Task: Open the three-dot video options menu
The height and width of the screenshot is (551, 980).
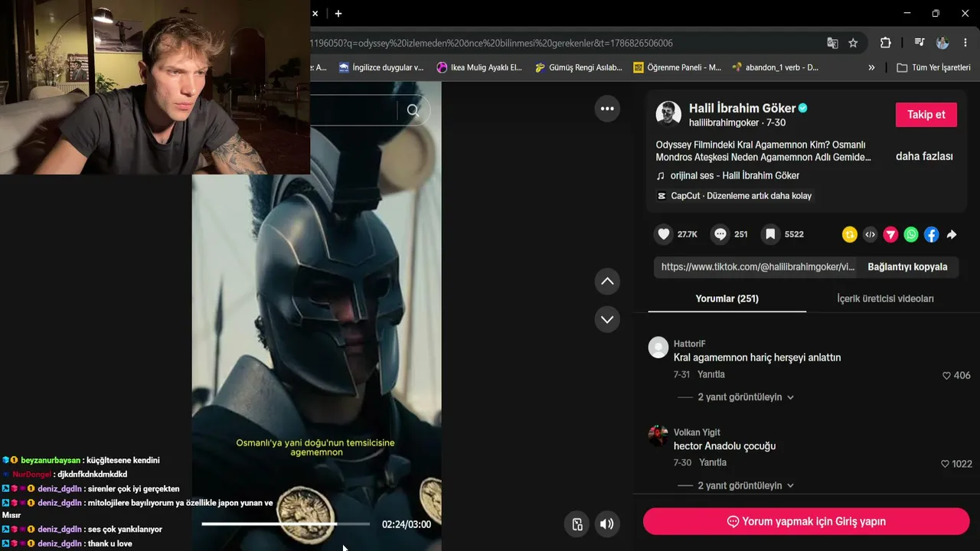Action: tap(607, 109)
